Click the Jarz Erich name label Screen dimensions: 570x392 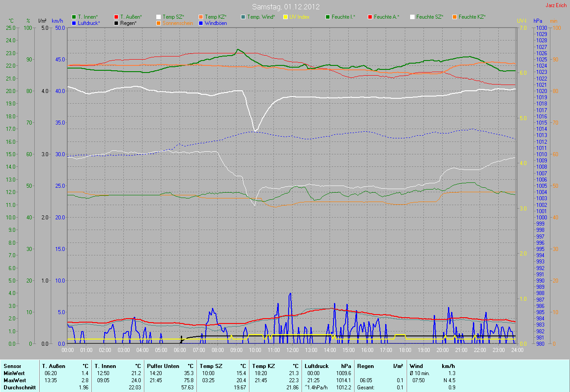coord(556,5)
